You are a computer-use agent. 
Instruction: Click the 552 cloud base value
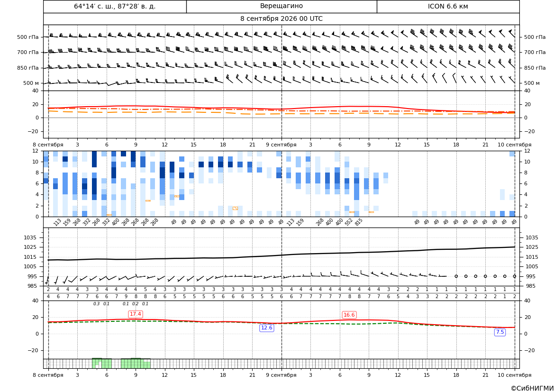click(349, 222)
